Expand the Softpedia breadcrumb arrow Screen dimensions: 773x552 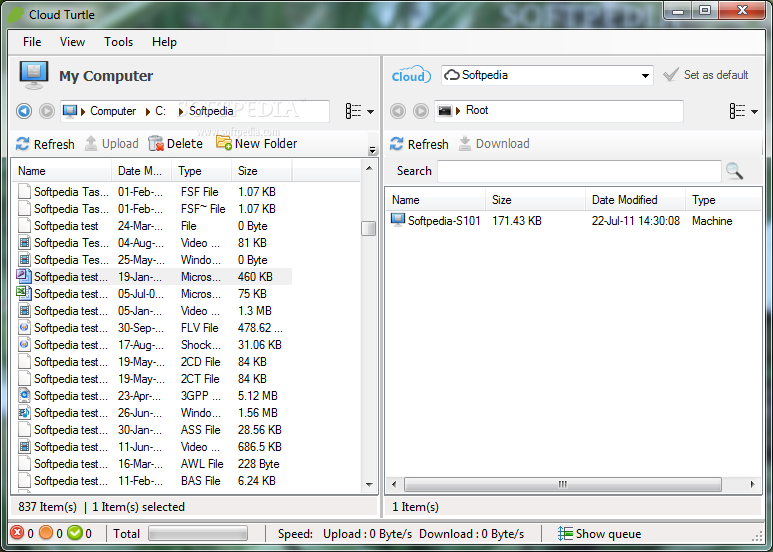click(x=181, y=111)
